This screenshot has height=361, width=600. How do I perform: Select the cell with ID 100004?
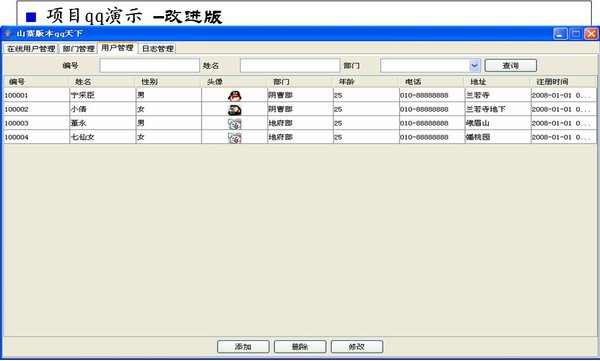click(36, 137)
